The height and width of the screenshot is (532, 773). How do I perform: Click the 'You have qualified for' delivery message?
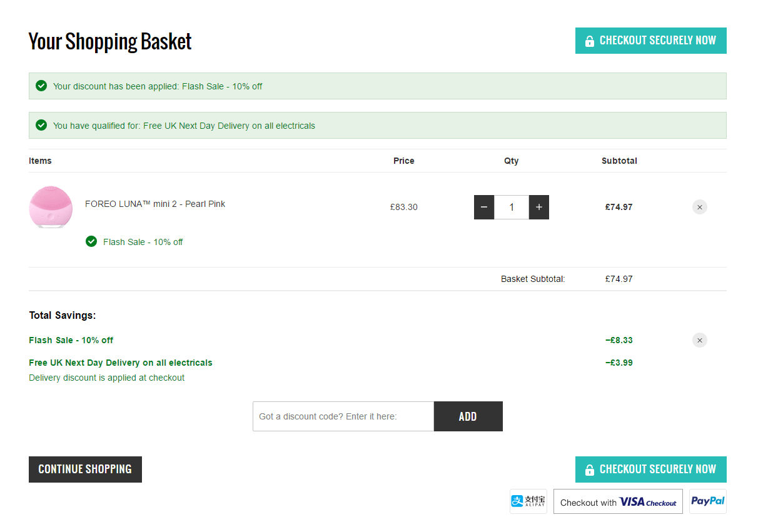(x=184, y=126)
